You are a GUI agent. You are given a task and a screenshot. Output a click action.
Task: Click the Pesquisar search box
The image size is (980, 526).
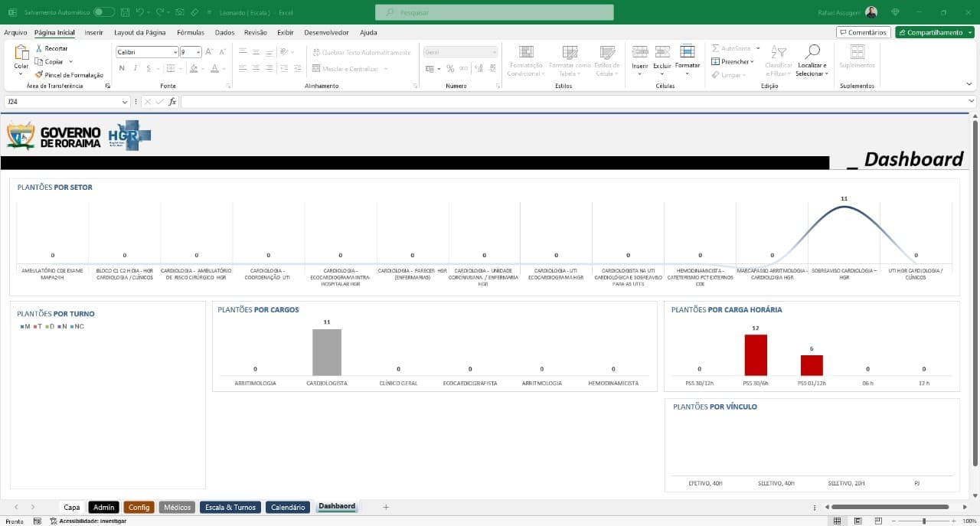(x=495, y=12)
